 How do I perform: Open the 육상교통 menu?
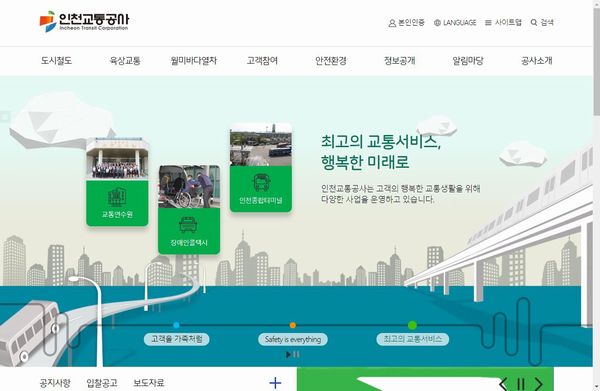click(125, 60)
